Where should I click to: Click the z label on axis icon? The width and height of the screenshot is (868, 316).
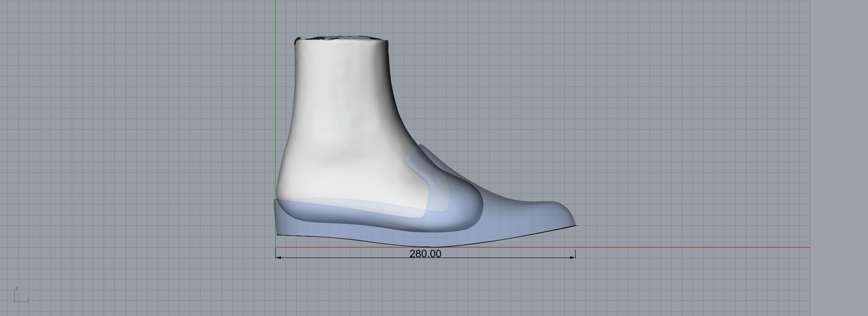tap(16, 289)
